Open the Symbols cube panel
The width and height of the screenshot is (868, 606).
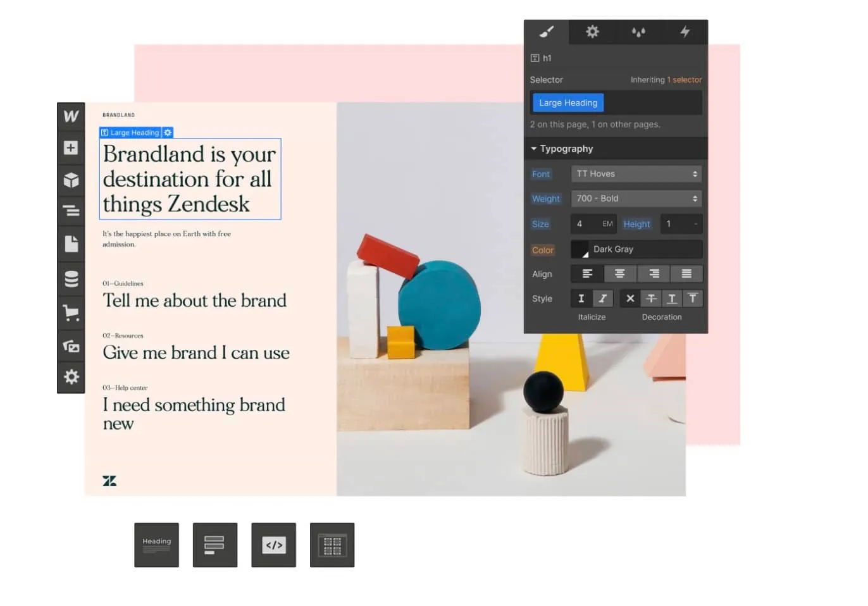coord(71,180)
